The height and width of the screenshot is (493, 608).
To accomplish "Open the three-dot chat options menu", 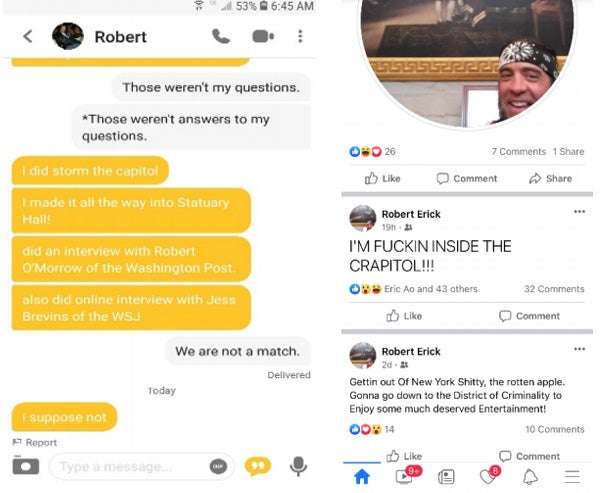I will coord(300,36).
